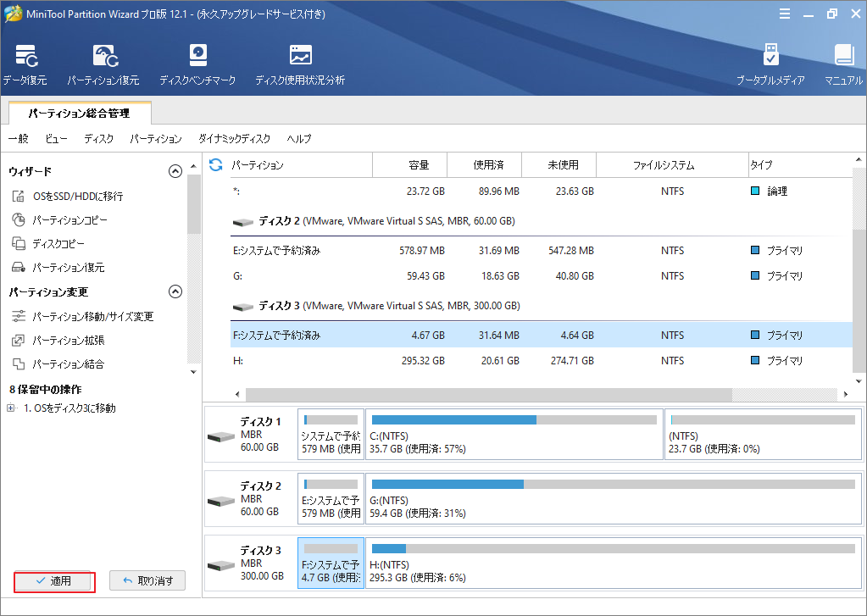Select the F:システムで予約済み 4.7 GB block
Image resolution: width=867 pixels, height=616 pixels.
point(331,563)
